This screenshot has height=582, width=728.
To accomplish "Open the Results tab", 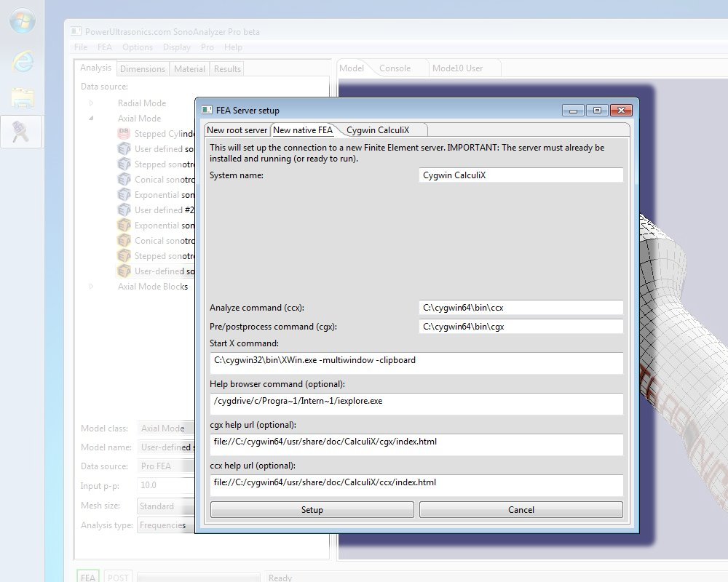I will click(x=227, y=69).
